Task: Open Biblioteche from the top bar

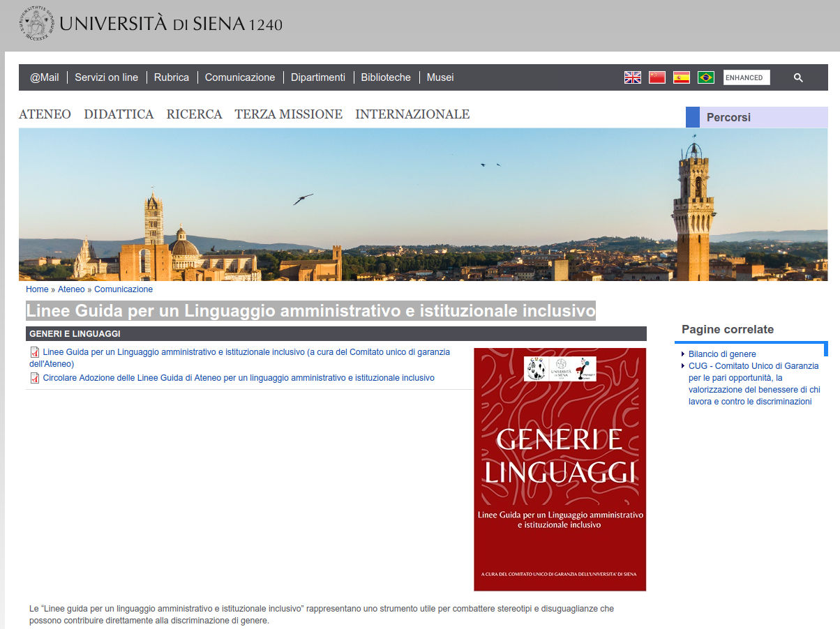Action: click(x=386, y=77)
